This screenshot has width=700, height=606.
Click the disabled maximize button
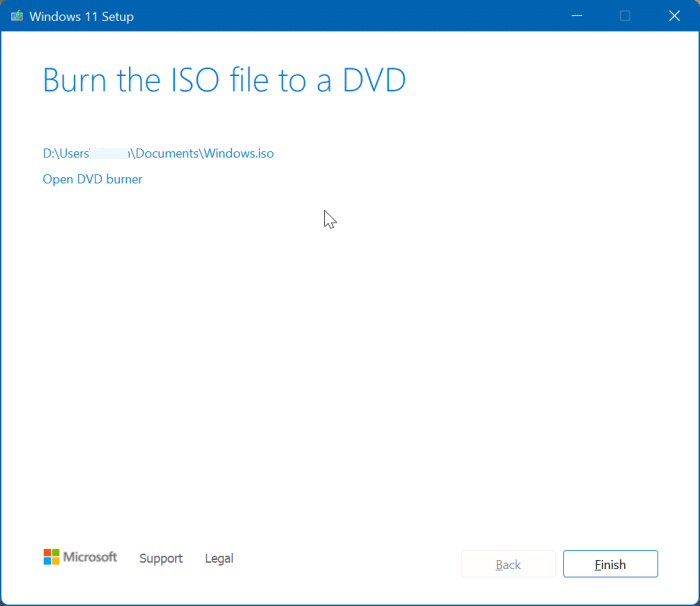pyautogui.click(x=625, y=16)
